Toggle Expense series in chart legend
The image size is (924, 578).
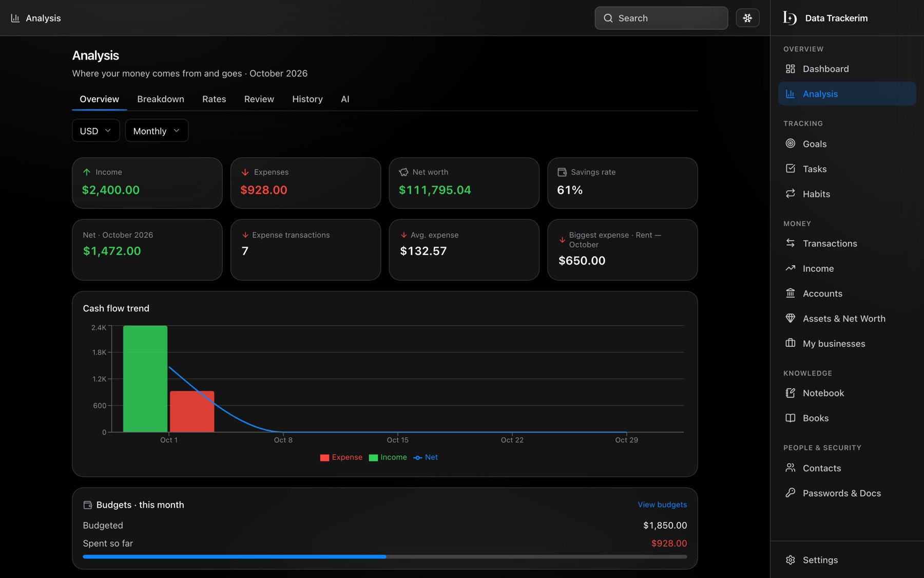(341, 457)
